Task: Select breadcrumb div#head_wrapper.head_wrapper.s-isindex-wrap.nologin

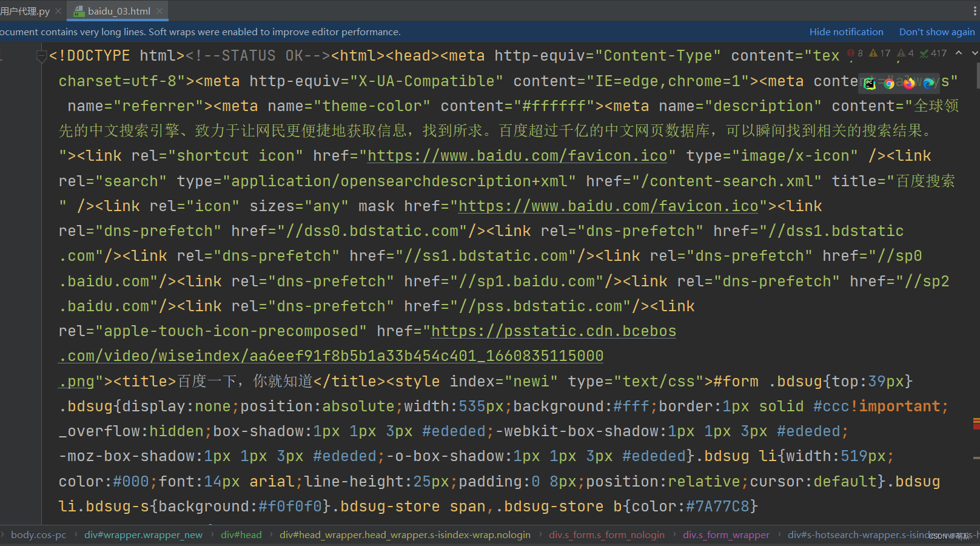Action: click(405, 535)
